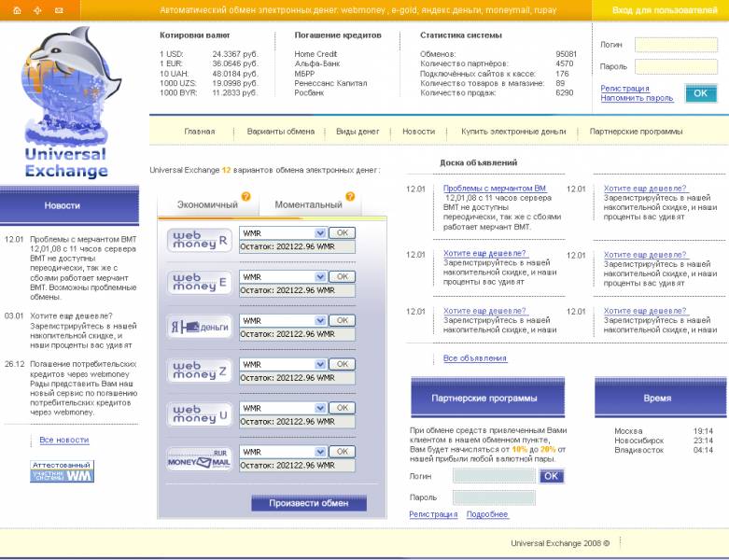Click Universal Exchange 2008 footer text
The height and width of the screenshot is (560, 729).
coord(560,543)
